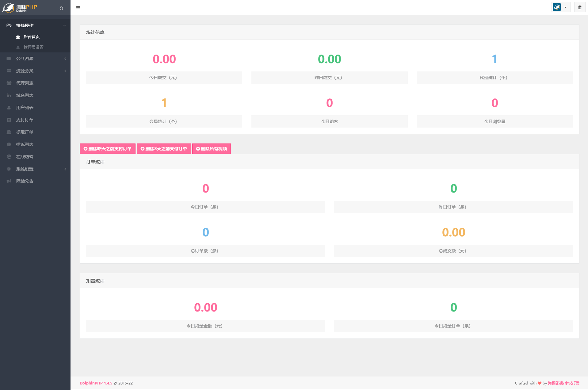The height and width of the screenshot is (390, 588).
Task: Open 后台首页 dashboard item
Action: (32, 37)
